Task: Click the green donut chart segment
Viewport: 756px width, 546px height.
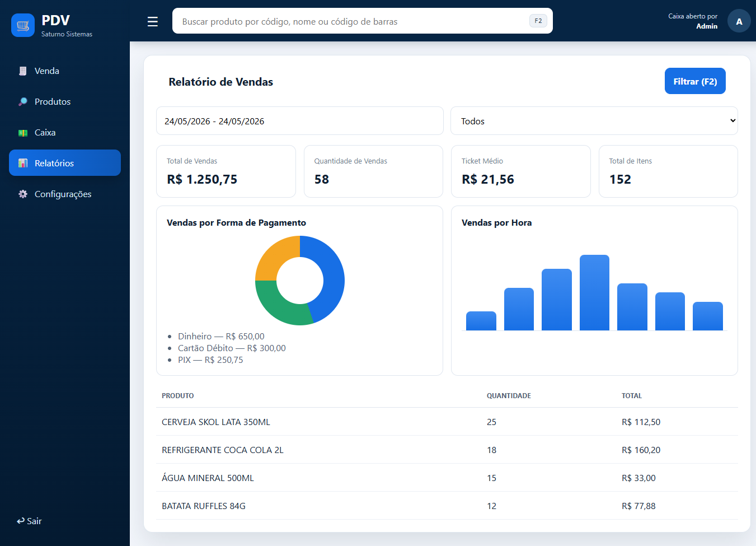Action: pyautogui.click(x=280, y=307)
